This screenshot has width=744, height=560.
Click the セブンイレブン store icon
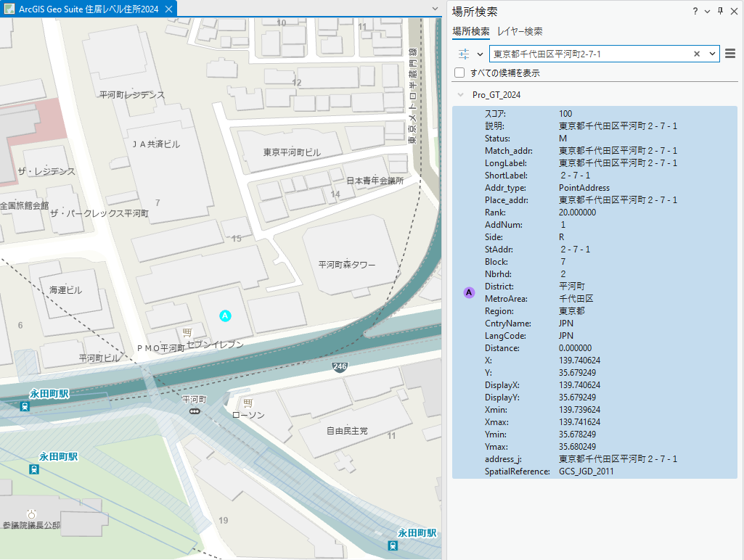tap(187, 332)
